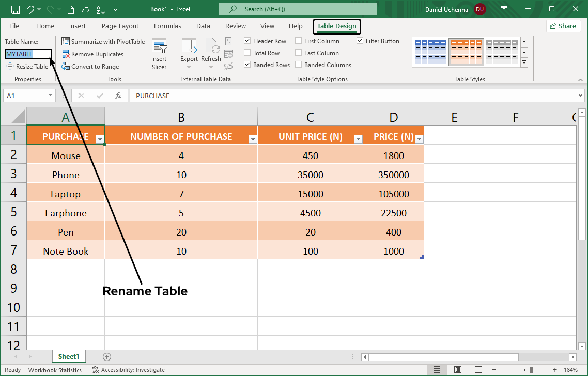Check the Banded Columns option
The width and height of the screenshot is (588, 376).
click(x=299, y=65)
